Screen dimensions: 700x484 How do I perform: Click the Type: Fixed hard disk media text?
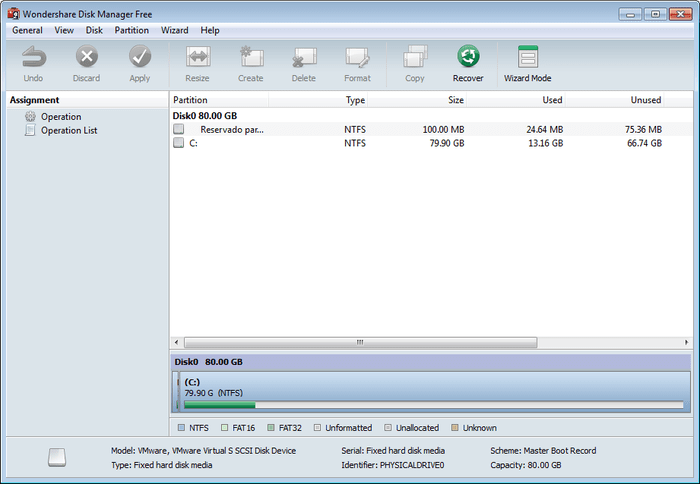[162, 465]
